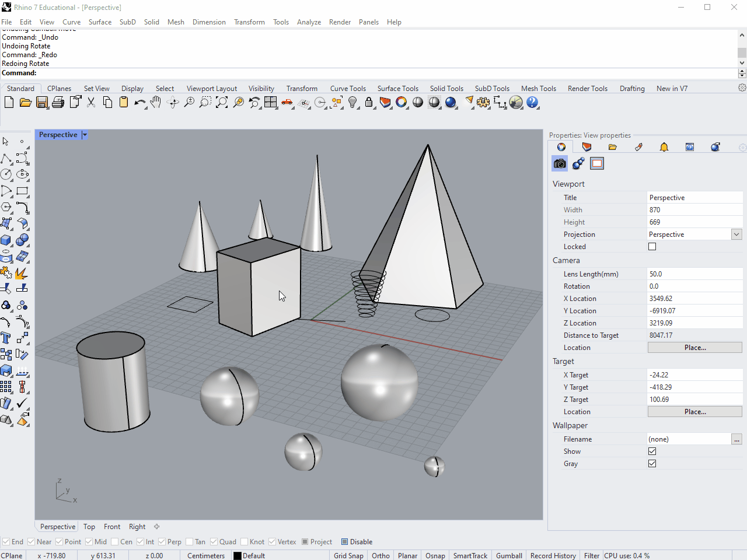Click the Lens Length value field
Image resolution: width=747 pixels, height=560 pixels.
pos(694,274)
